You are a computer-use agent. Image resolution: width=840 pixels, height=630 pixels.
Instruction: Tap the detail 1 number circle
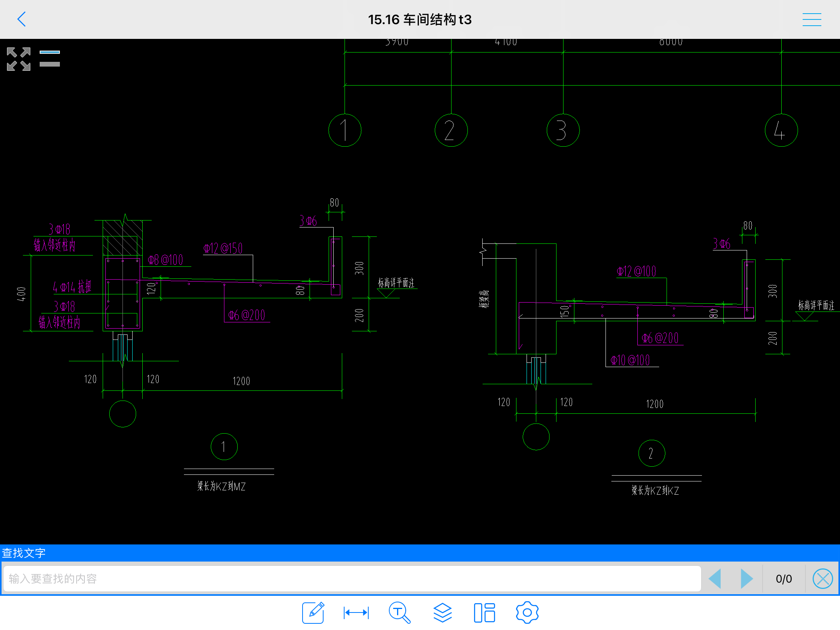pos(224,447)
